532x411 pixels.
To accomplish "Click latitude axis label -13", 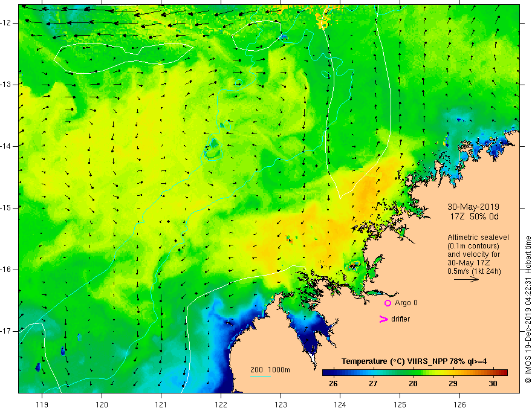I will coord(6,85).
